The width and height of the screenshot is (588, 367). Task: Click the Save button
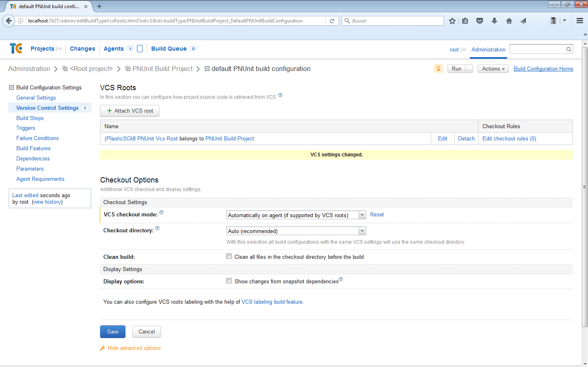tap(113, 331)
